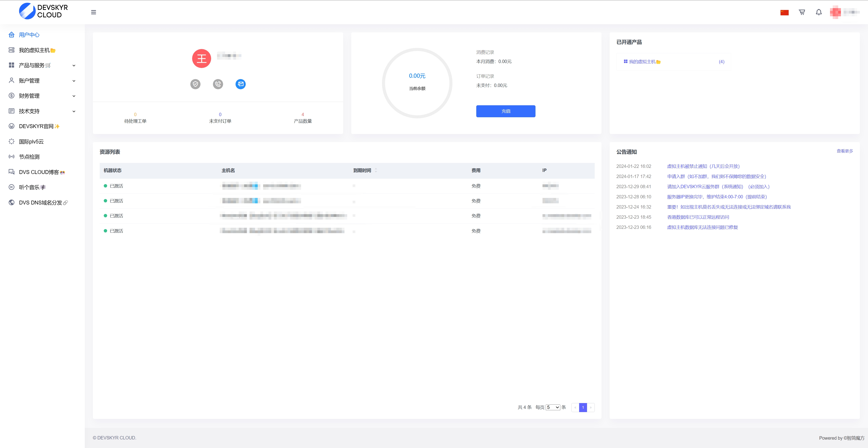Click the phone binding icon
The image size is (868, 448).
coord(218,84)
